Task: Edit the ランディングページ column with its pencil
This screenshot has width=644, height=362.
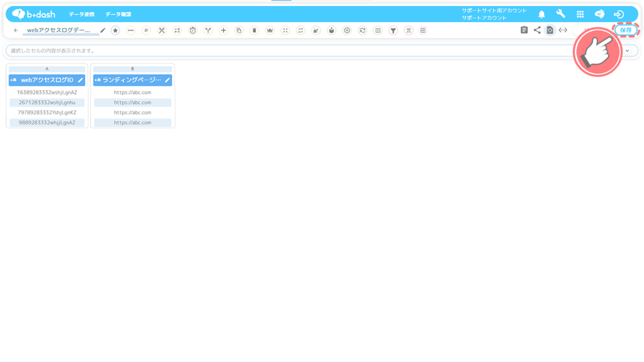Action: click(167, 80)
